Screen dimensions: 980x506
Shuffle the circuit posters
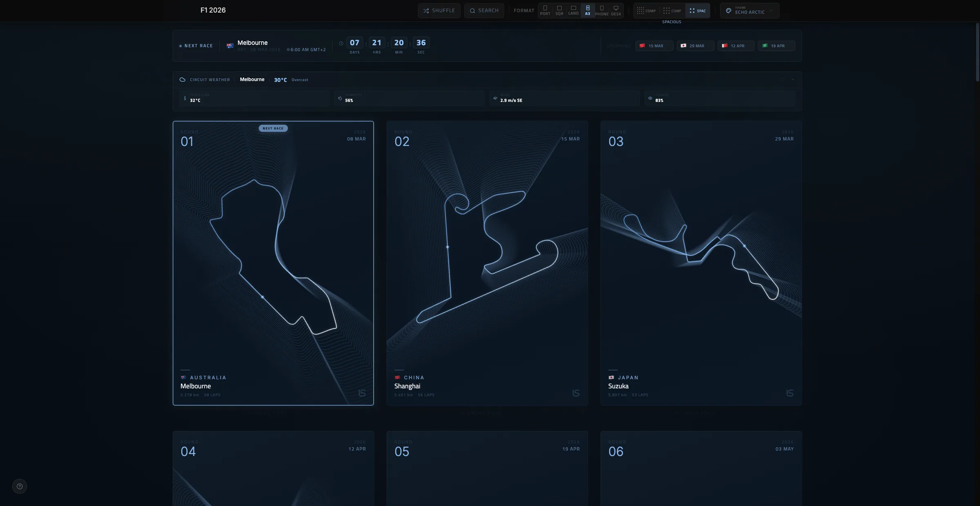pos(439,11)
